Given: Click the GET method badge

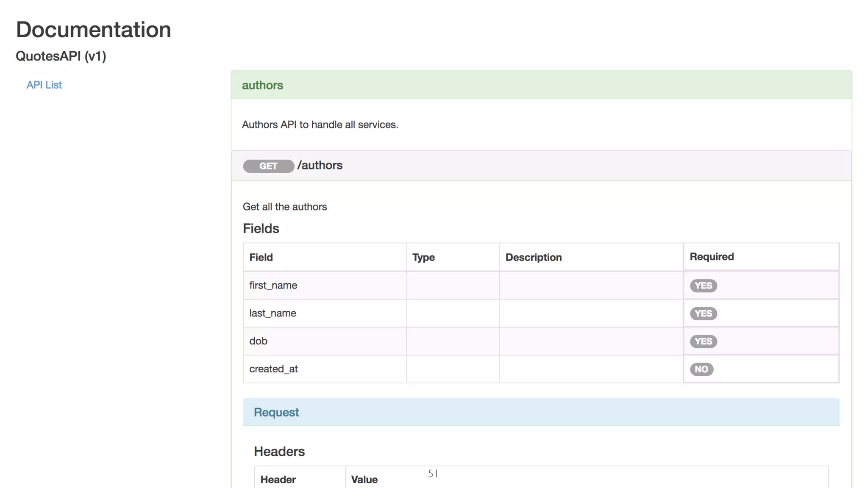Looking at the screenshot, I should (268, 166).
